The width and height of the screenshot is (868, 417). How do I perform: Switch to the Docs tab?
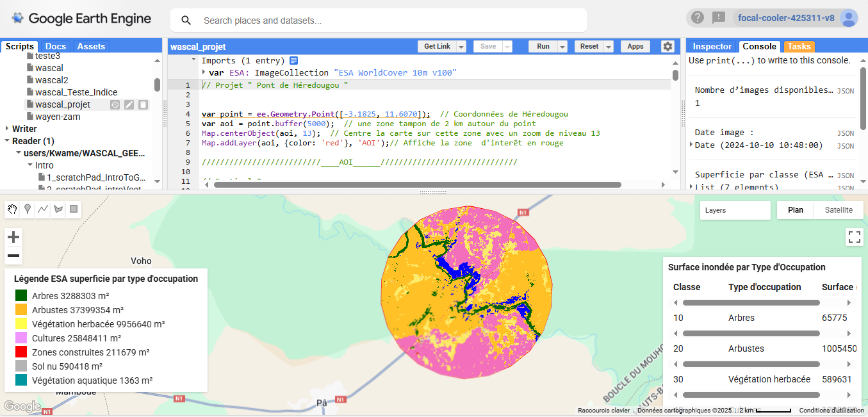[x=56, y=46]
